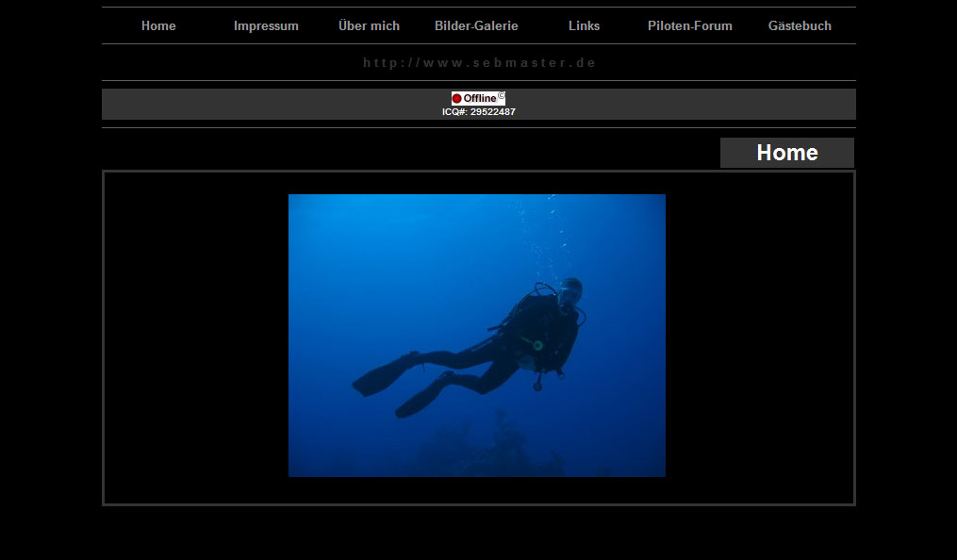This screenshot has width=957, height=560.
Task: Open the Bilder-Galerie page
Action: pyautogui.click(x=476, y=26)
